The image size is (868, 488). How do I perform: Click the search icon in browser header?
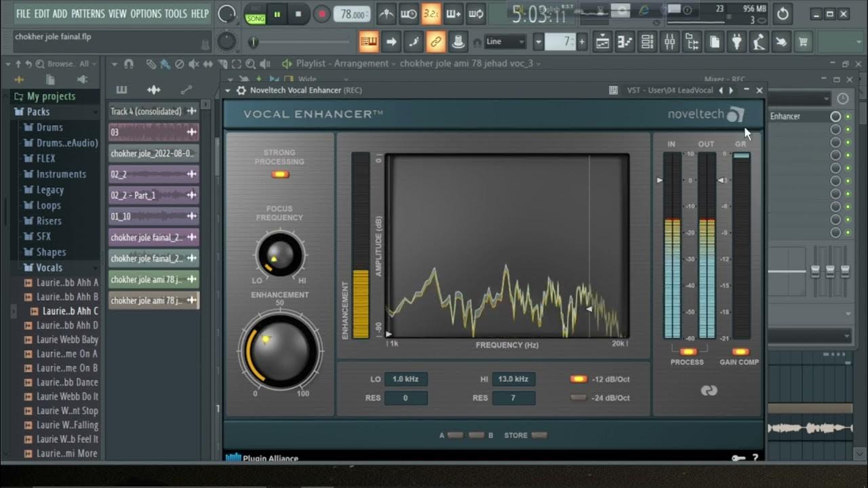pyautogui.click(x=41, y=64)
